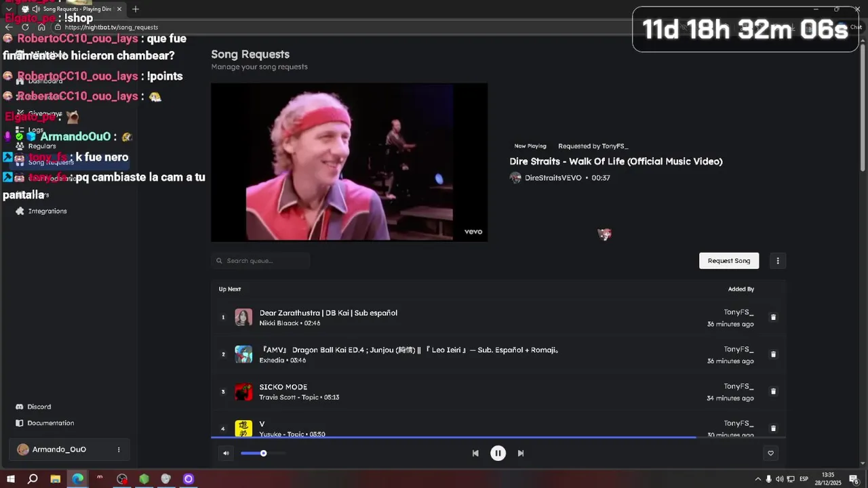Click the Documentation book icon

click(x=20, y=423)
